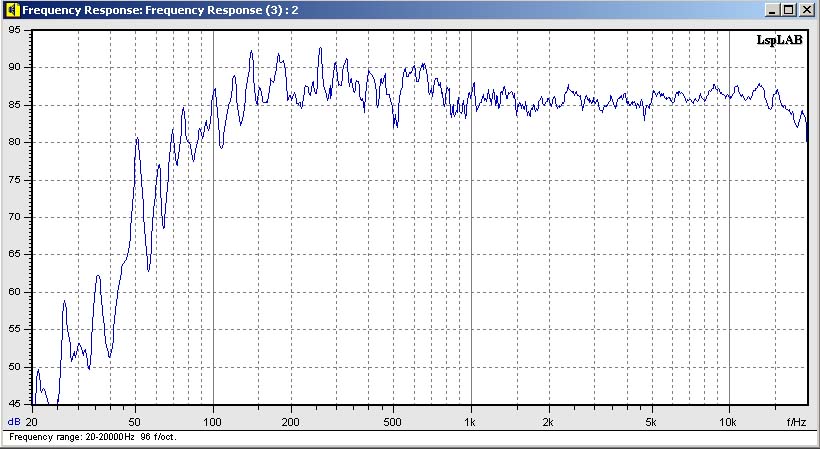Click the 20 label on the frequency axis
Image resolution: width=820 pixels, height=449 pixels.
tap(31, 422)
